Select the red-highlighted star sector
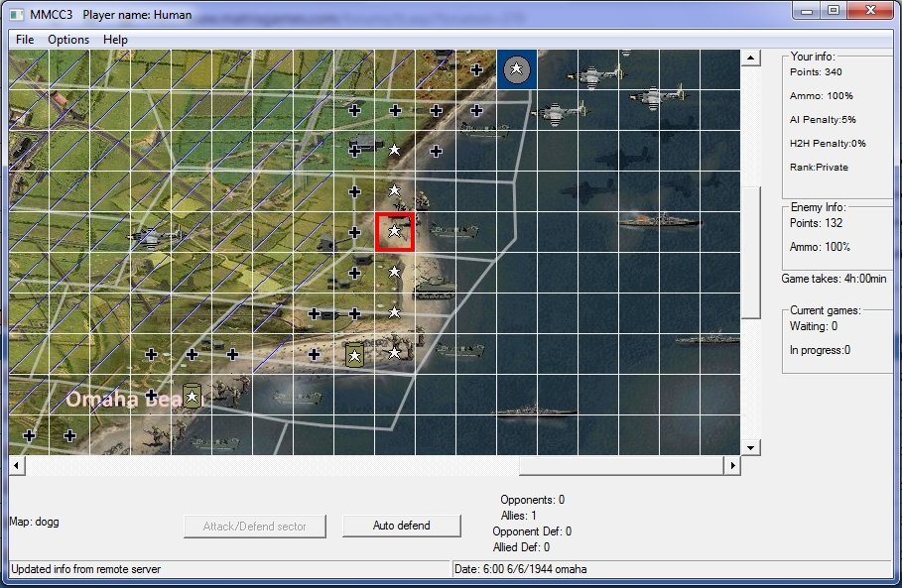 [395, 232]
